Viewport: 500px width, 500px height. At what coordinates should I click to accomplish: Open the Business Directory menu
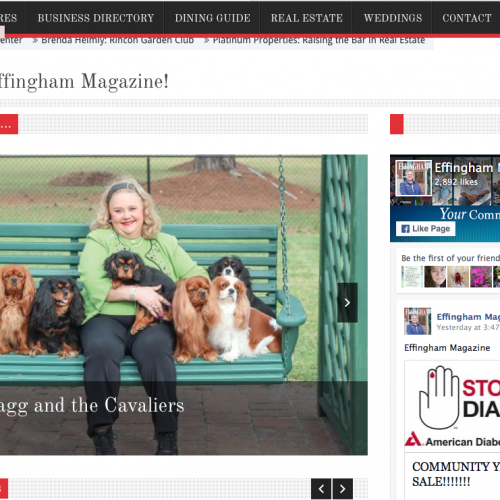(96, 18)
